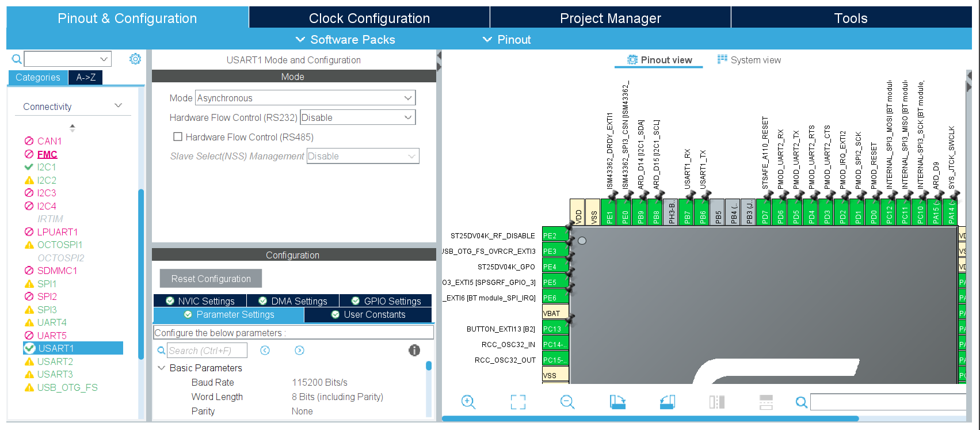Click the rotate-counterclockwise pinout icon
The height and width of the screenshot is (430, 980).
coord(667,402)
